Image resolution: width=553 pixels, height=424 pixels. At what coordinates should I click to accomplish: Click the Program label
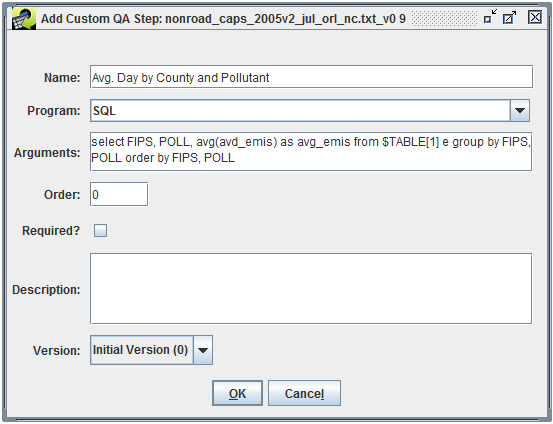click(x=54, y=111)
